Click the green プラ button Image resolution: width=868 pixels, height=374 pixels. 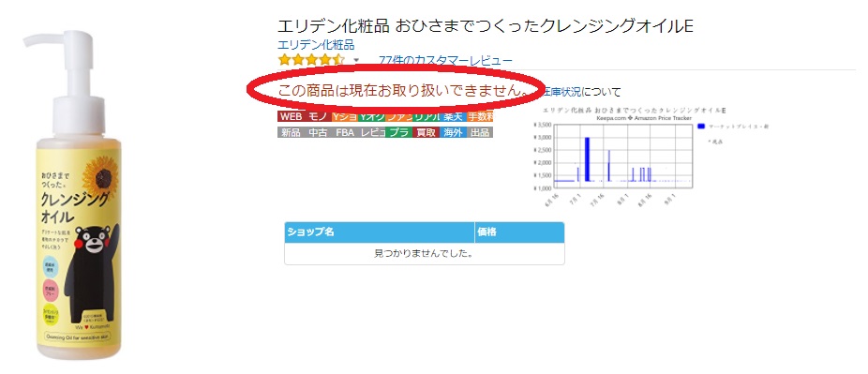click(398, 133)
